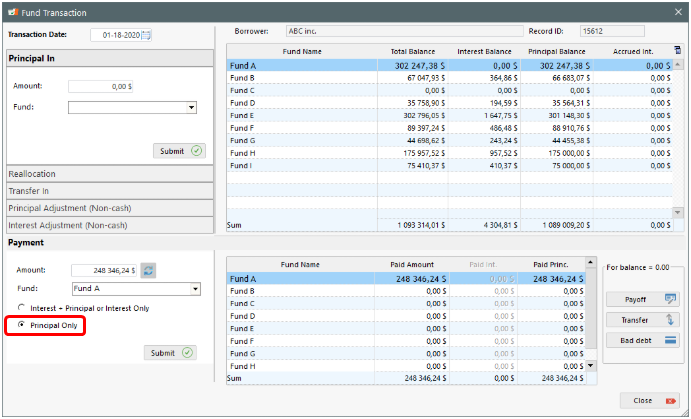Expand the Reallocation section

110,174
